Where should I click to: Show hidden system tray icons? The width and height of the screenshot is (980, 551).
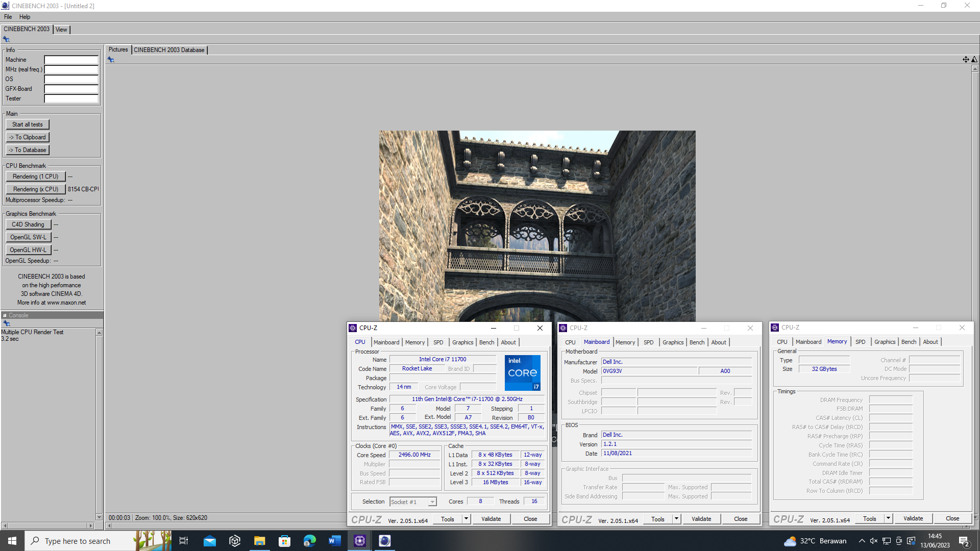click(x=862, y=541)
